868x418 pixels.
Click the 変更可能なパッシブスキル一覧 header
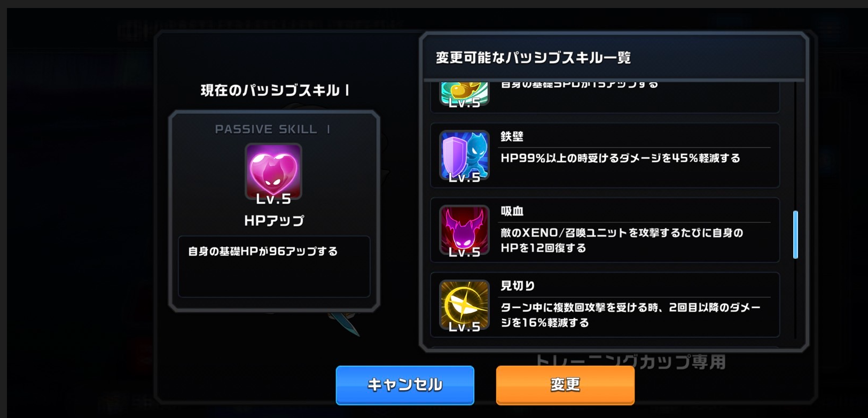click(533, 58)
